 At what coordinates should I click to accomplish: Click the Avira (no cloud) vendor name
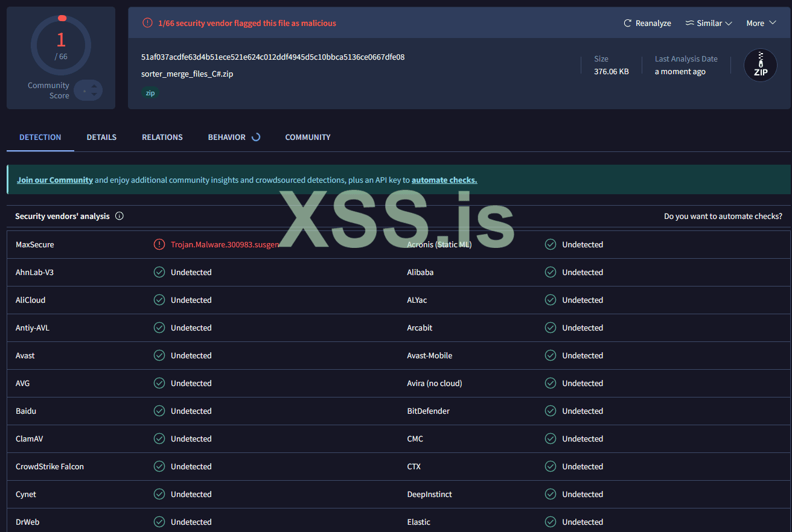click(x=435, y=383)
